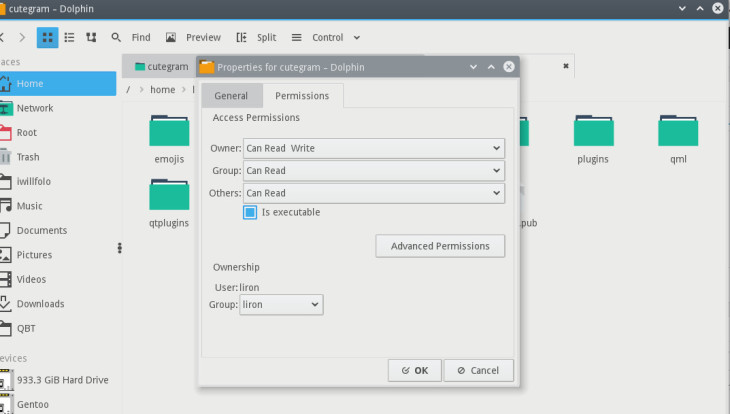730x414 pixels.
Task: Click the cutegram tab in Dolphin
Action: point(161,67)
